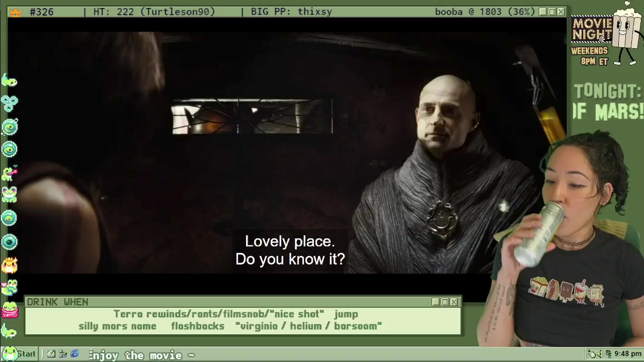Click the DRINK WHEN title bar
The width and height of the screenshot is (644, 362).
(244, 302)
